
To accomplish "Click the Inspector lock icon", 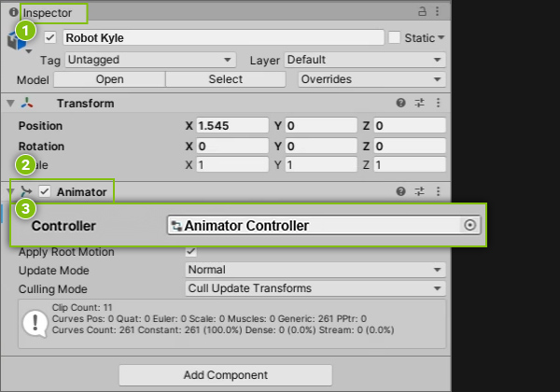I will pyautogui.click(x=423, y=12).
